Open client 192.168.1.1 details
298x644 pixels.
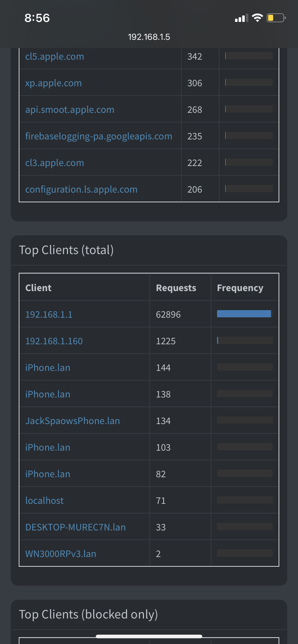coord(49,315)
